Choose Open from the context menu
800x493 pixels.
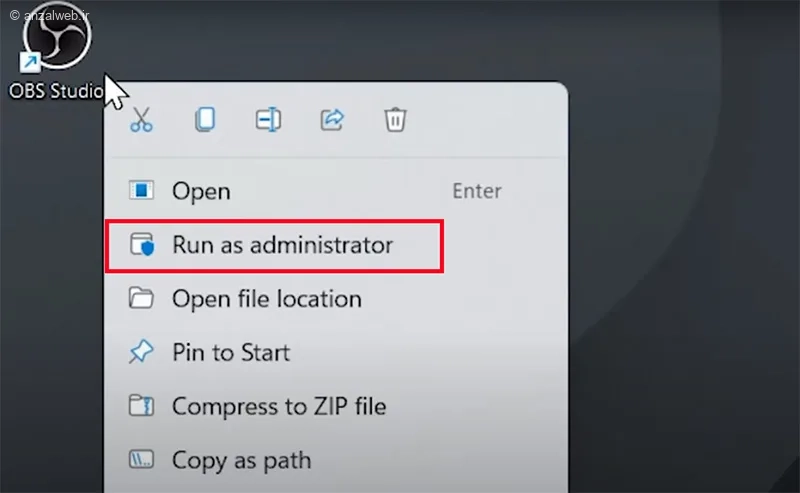[x=337, y=191]
